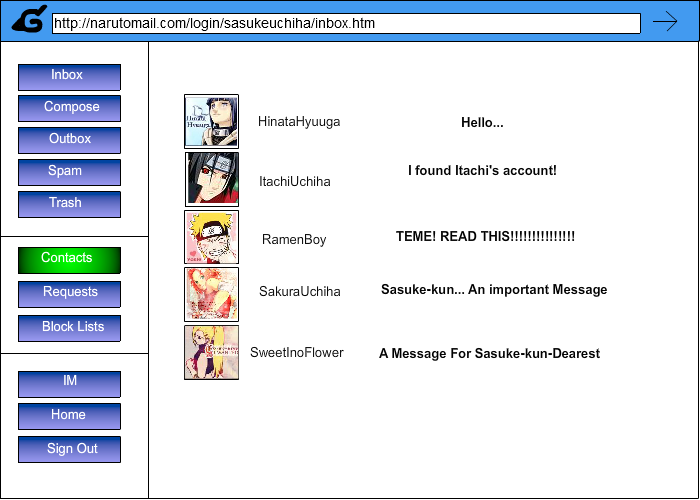Viewport: 700px width, 500px height.
Task: Open Block Lists
Action: [69, 328]
